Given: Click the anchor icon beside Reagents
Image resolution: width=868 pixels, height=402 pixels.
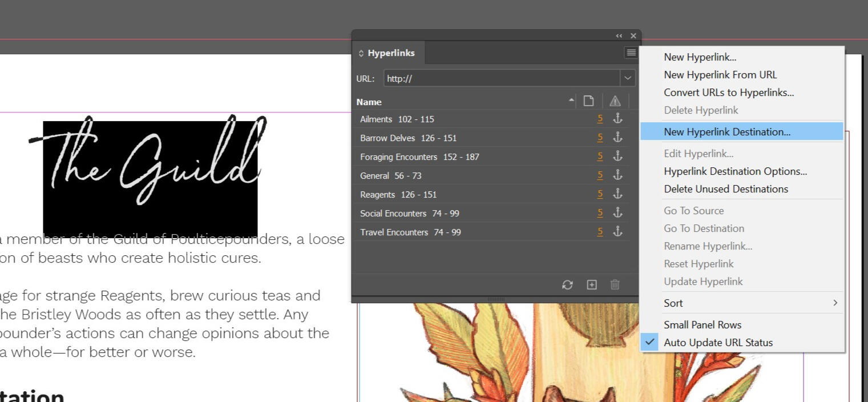Looking at the screenshot, I should coord(617,194).
